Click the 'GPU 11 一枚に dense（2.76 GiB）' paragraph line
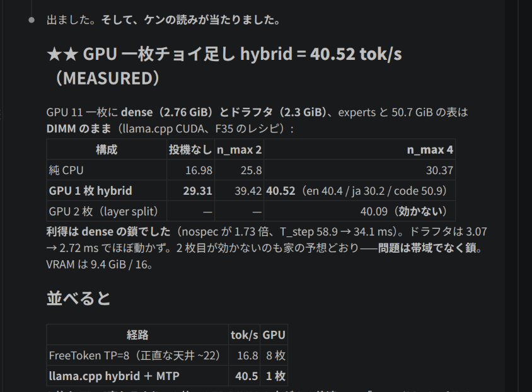The image size is (532, 392). [x=257, y=112]
